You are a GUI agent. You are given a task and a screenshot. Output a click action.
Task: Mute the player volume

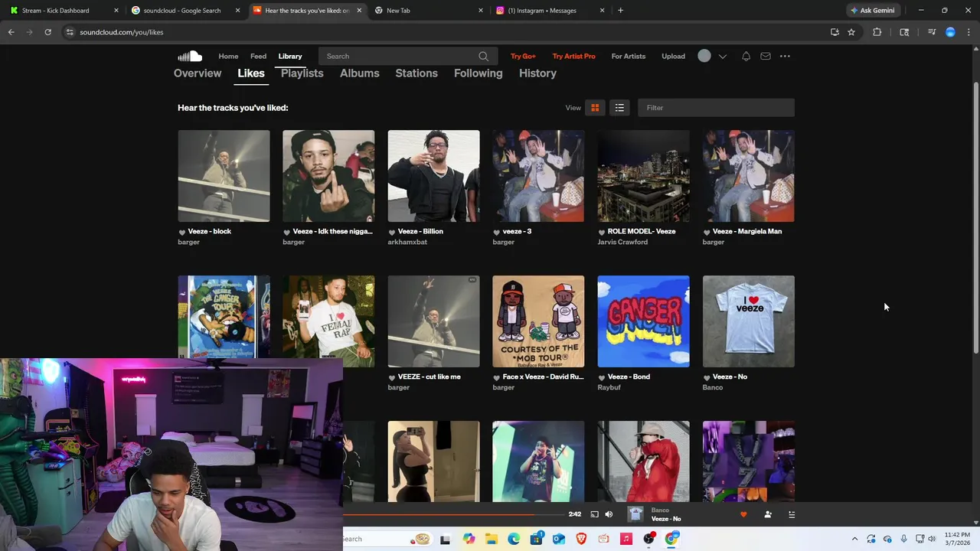point(609,514)
